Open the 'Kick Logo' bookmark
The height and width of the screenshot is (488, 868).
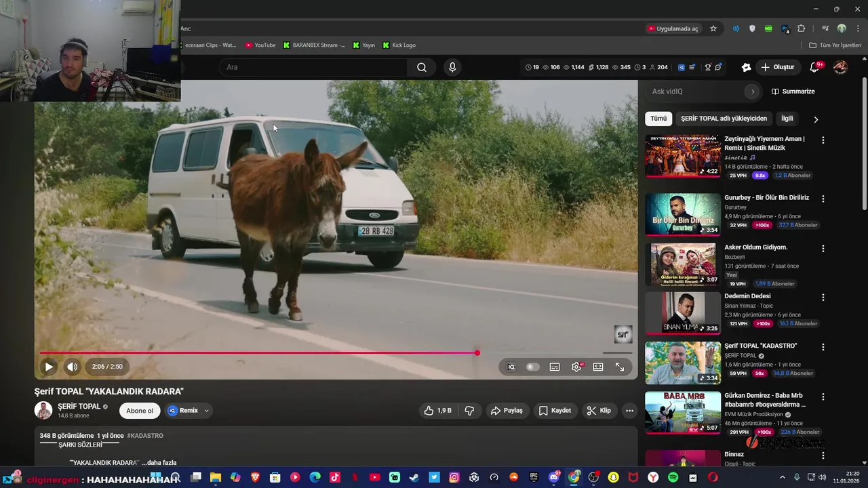pos(399,45)
